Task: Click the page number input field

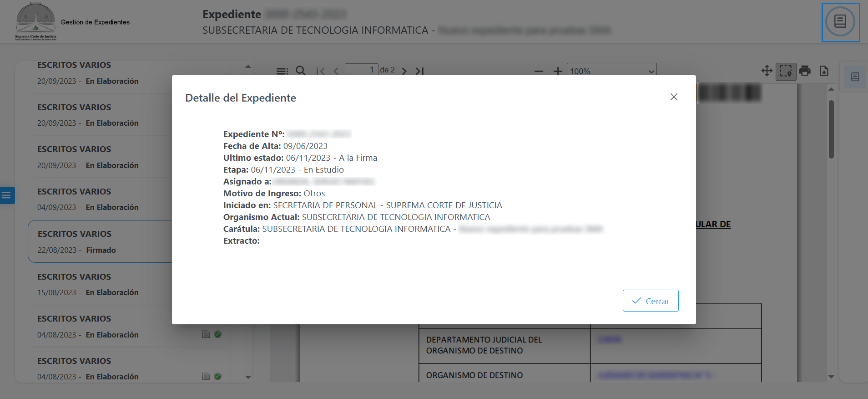Action: pyautogui.click(x=361, y=70)
